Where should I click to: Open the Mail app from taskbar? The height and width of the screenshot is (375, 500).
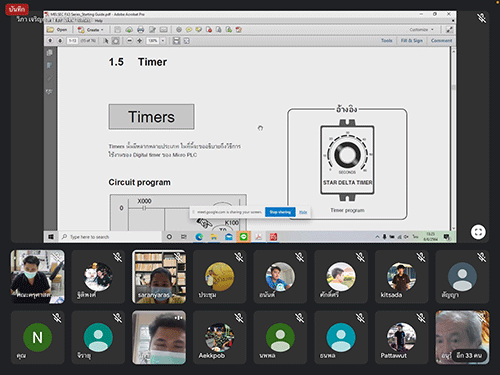point(229,237)
